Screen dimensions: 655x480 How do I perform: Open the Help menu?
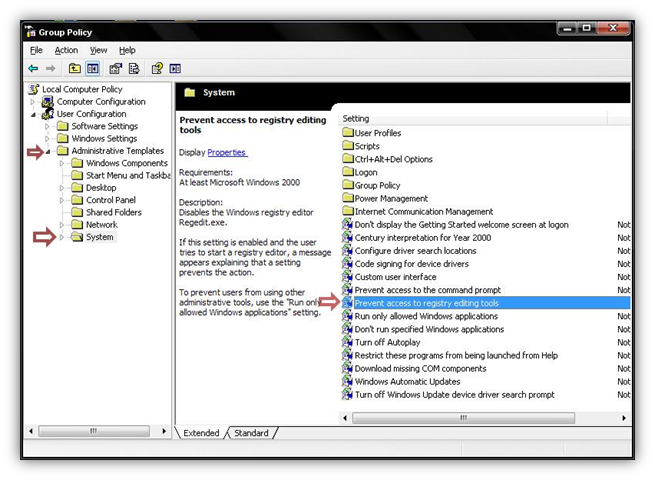(127, 50)
